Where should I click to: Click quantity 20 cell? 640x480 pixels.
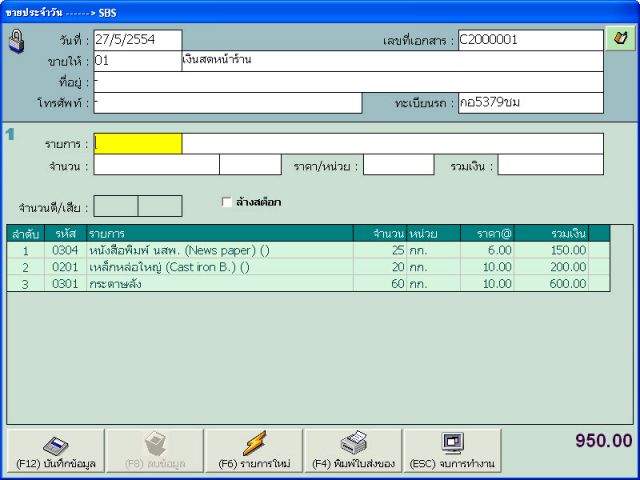tap(380, 267)
